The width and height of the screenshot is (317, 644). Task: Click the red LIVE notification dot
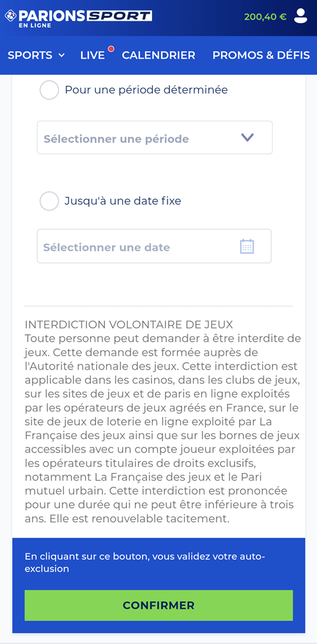coord(111,49)
